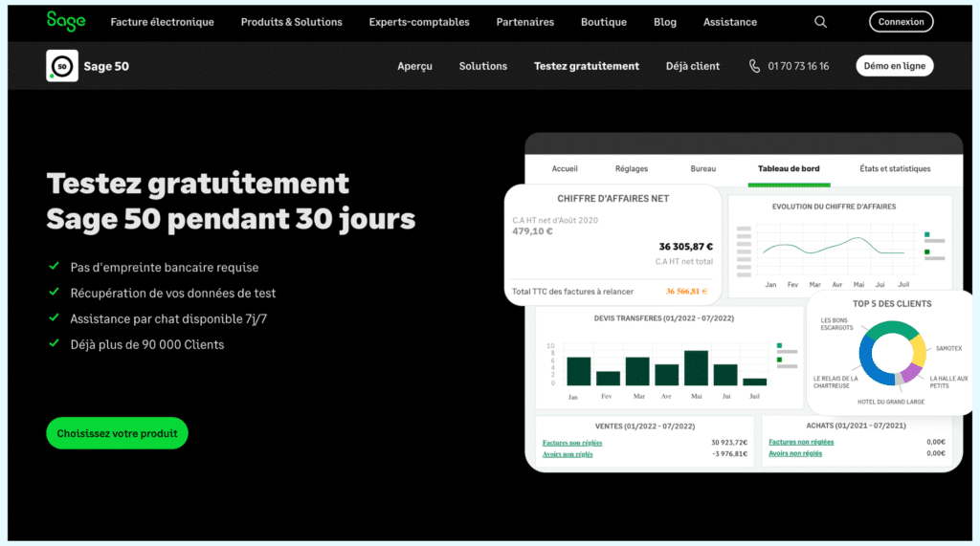
Task: Open the Boutique link
Action: (603, 22)
